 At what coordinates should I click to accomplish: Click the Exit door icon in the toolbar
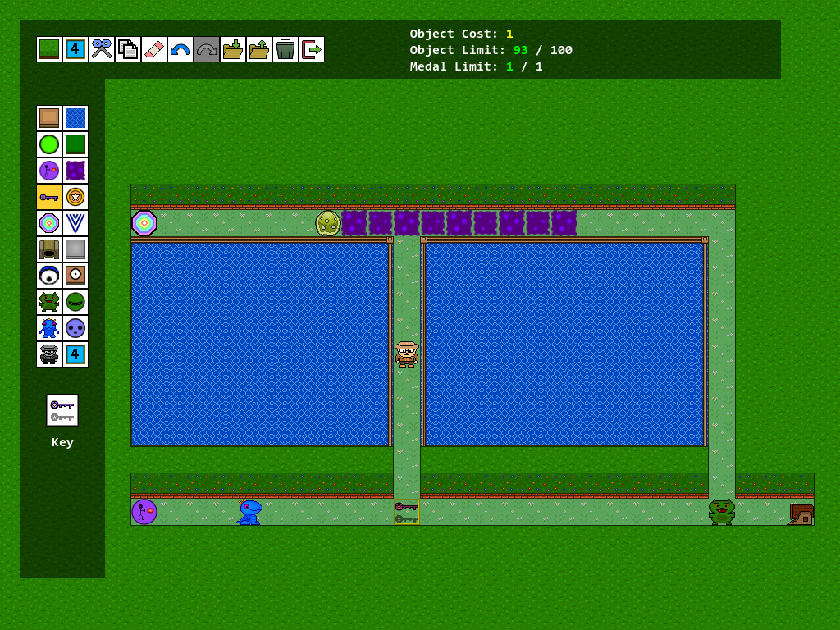[311, 48]
